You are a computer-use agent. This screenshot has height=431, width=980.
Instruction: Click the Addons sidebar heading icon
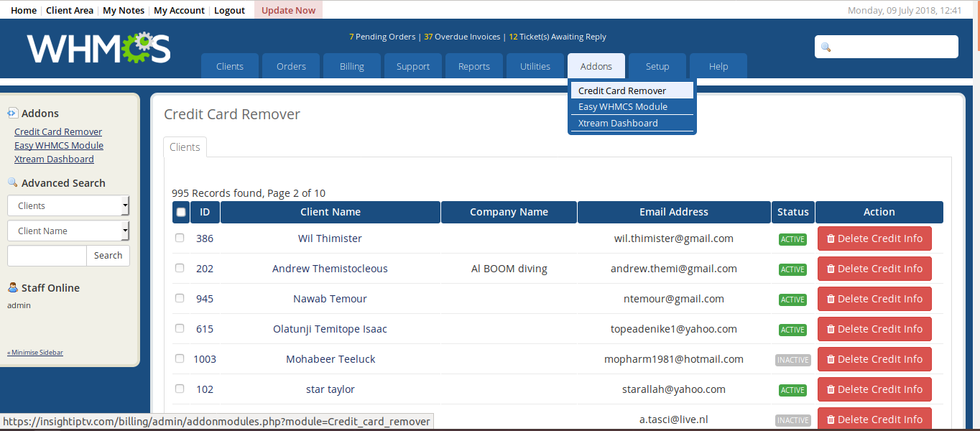click(12, 113)
